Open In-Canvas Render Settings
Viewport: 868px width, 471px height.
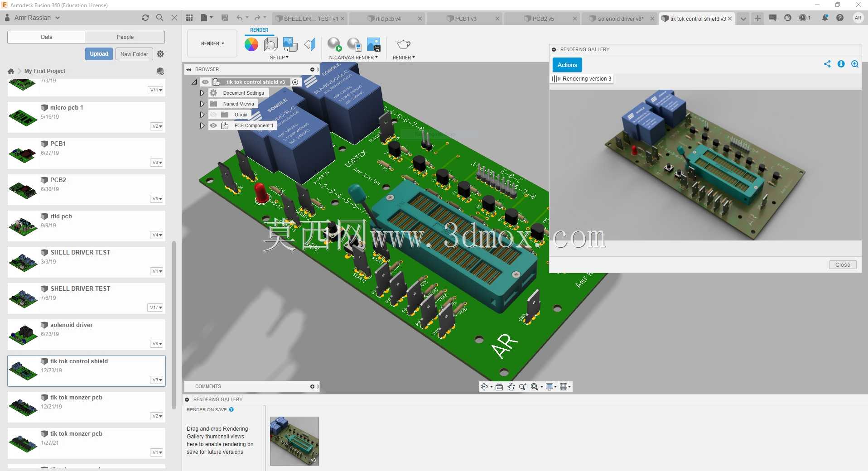[x=354, y=44]
